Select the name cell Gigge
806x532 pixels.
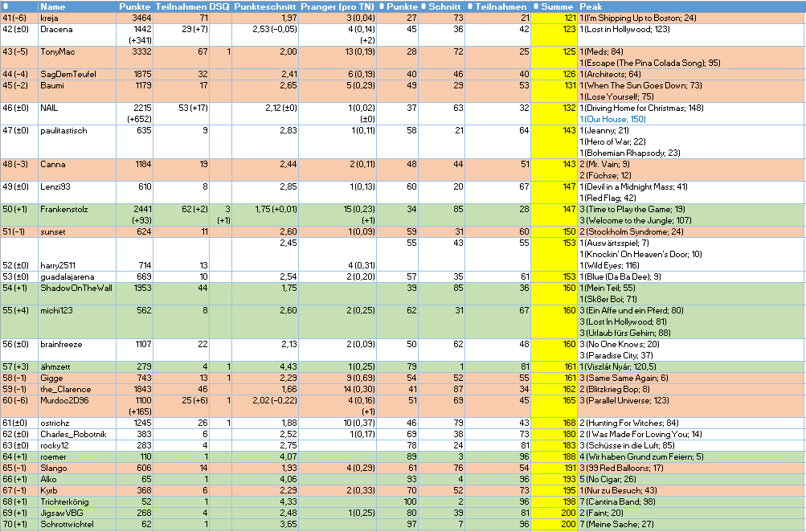click(77, 379)
